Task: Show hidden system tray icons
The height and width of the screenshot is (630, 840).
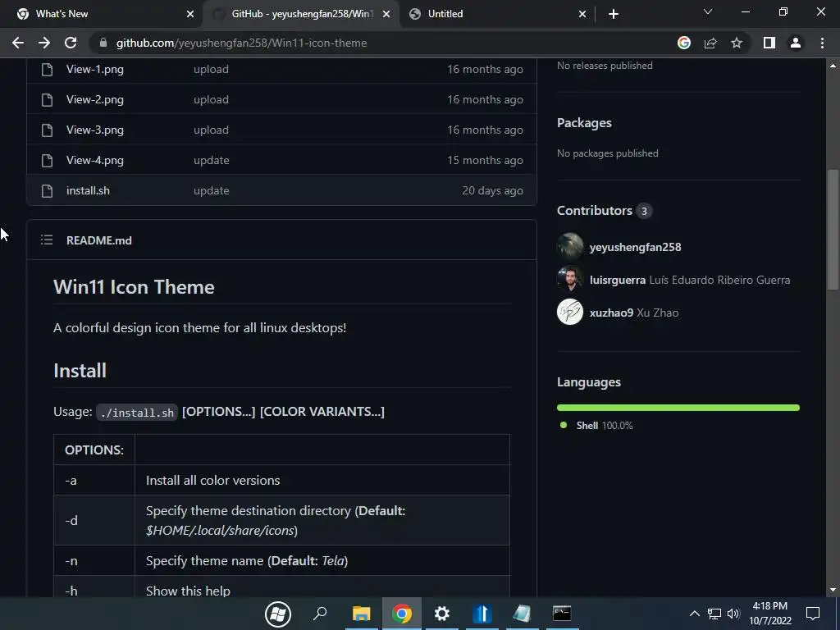Action: [x=694, y=614]
